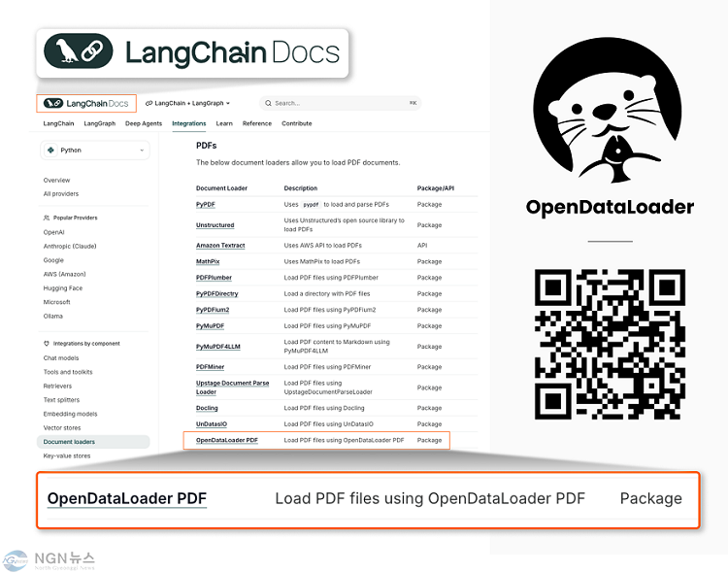
Task: Open Overview in the sidebar
Action: 56,181
